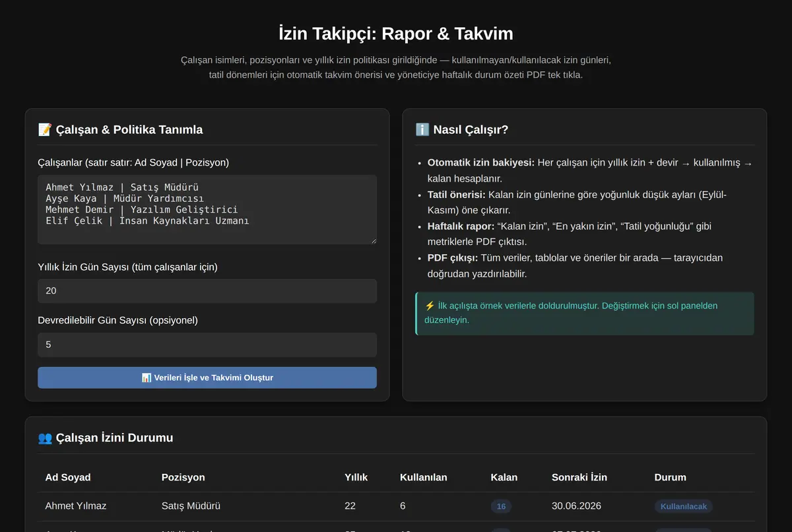Click the 'Pozisyon' column header

click(183, 477)
